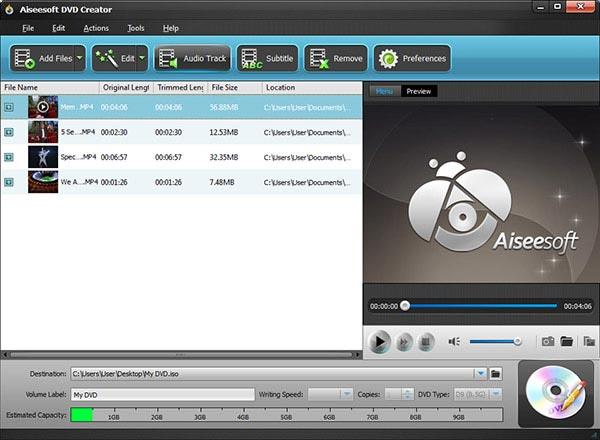Expand the Add Files dropdown arrow
This screenshot has height=440, width=600.
click(x=80, y=58)
